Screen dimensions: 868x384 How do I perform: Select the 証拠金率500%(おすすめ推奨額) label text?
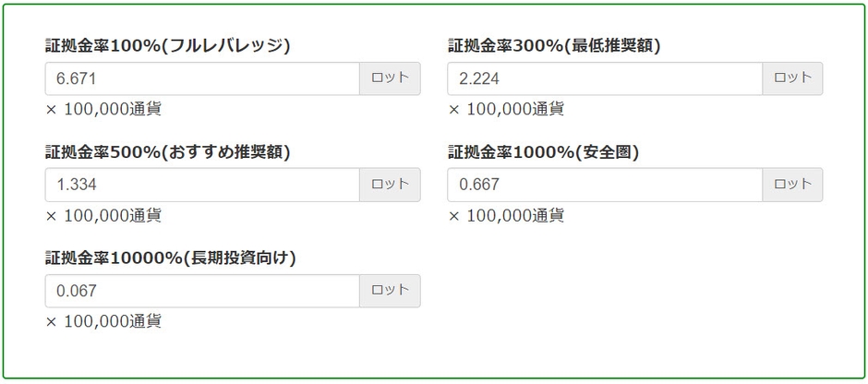(167, 152)
